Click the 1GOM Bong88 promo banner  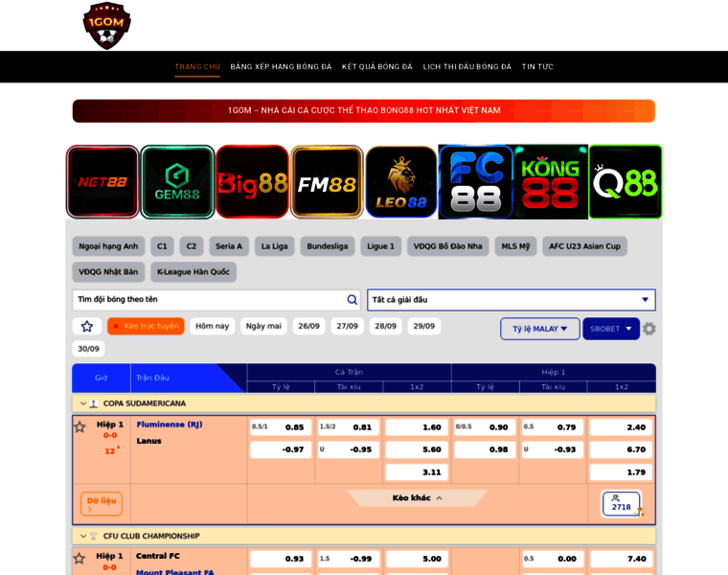point(364,110)
